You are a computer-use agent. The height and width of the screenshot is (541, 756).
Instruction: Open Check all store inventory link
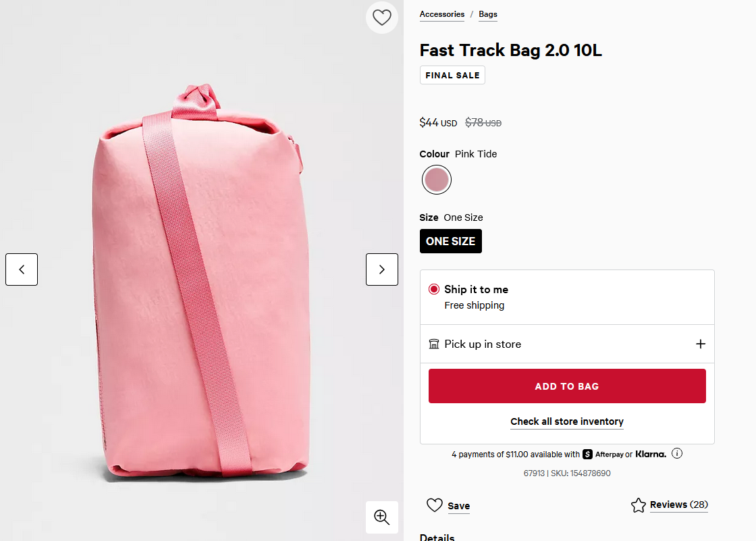click(567, 421)
